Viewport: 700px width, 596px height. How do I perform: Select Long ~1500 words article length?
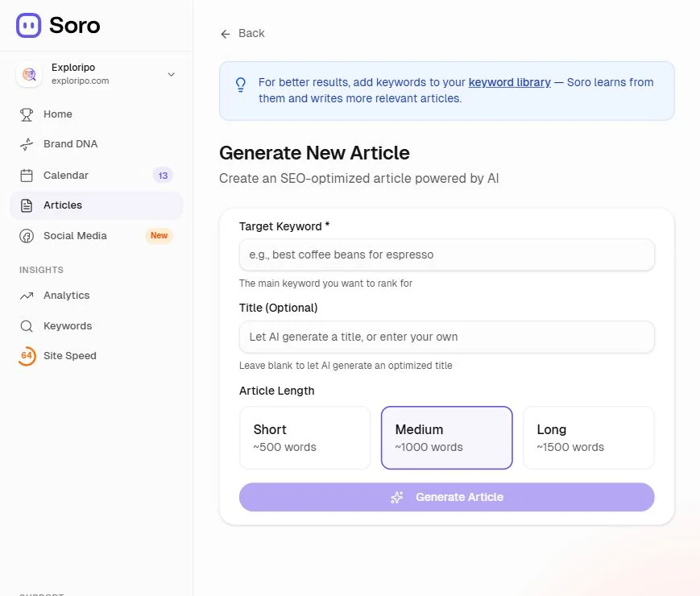click(588, 437)
